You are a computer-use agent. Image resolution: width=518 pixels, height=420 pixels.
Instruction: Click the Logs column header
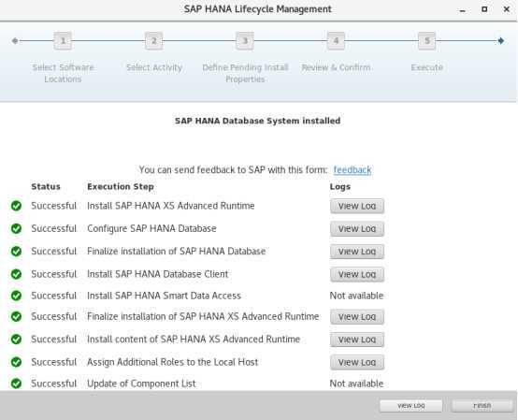[x=340, y=187]
